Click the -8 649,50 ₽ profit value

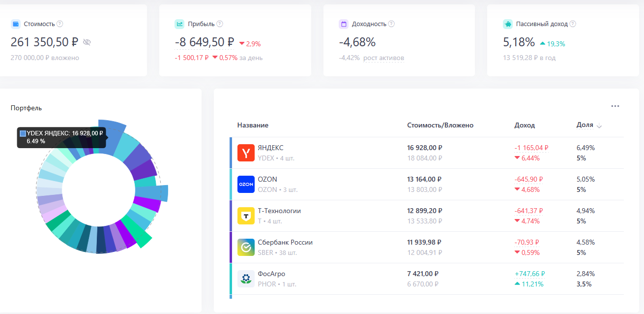[205, 42]
